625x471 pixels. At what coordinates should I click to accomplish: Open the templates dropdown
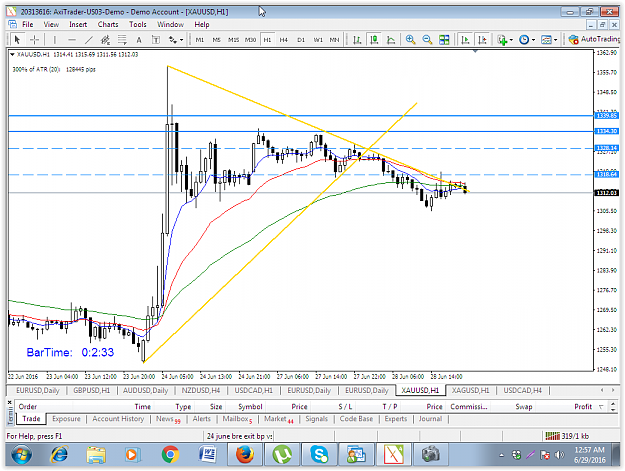549,39
